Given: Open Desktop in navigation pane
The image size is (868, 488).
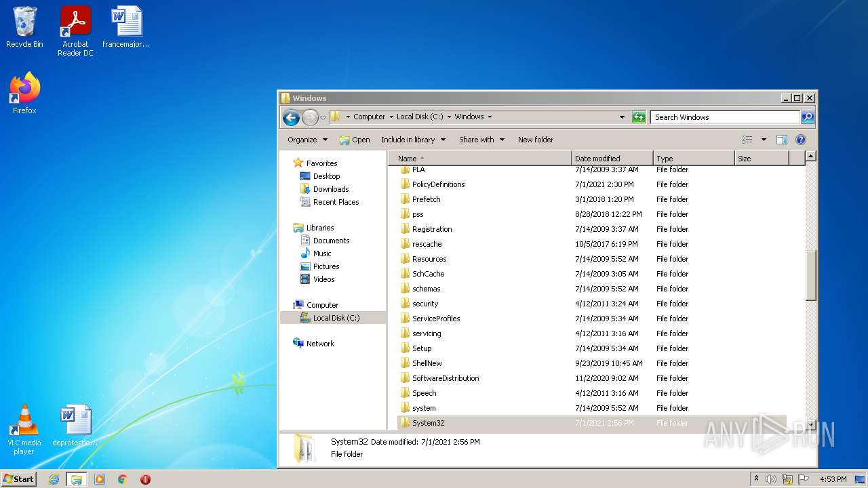Looking at the screenshot, I should click(326, 176).
